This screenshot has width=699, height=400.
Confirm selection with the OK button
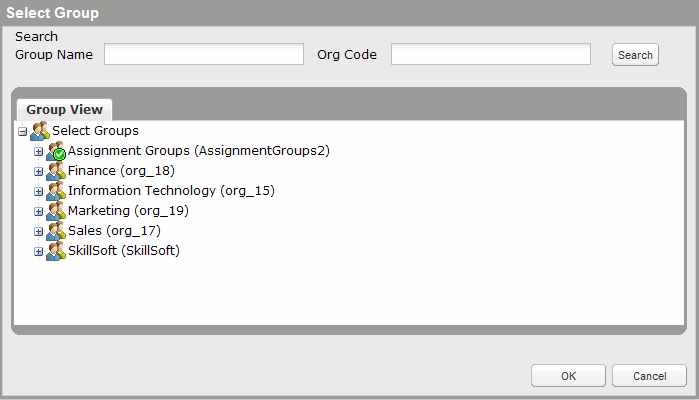click(x=568, y=376)
